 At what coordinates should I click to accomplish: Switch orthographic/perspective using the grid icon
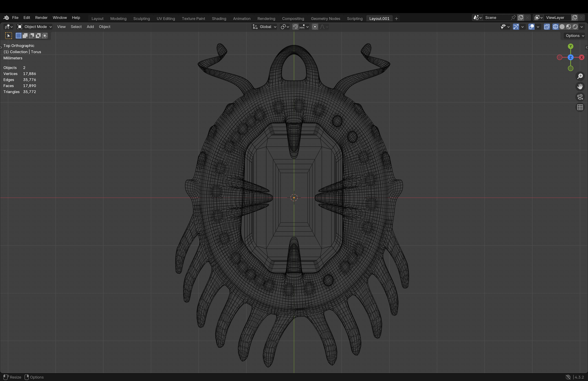tap(580, 107)
